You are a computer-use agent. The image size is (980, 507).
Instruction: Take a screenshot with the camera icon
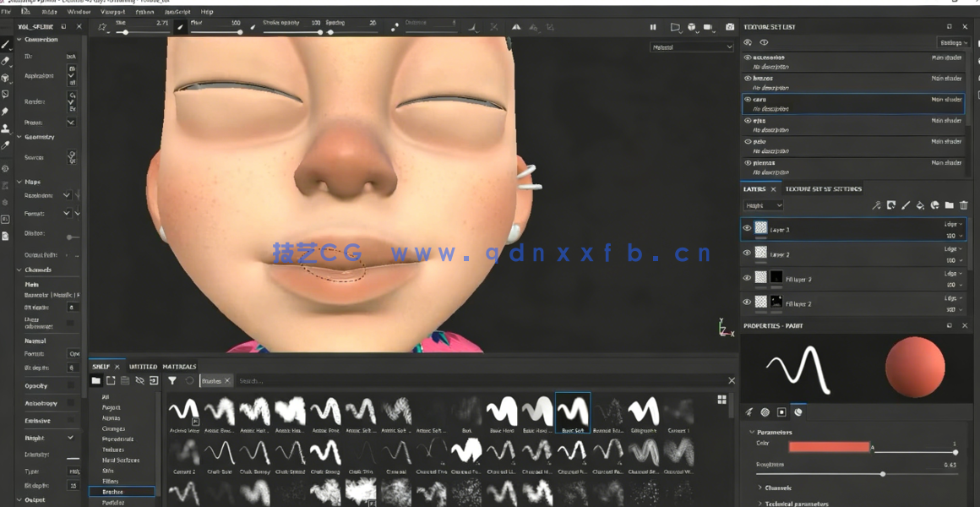730,27
